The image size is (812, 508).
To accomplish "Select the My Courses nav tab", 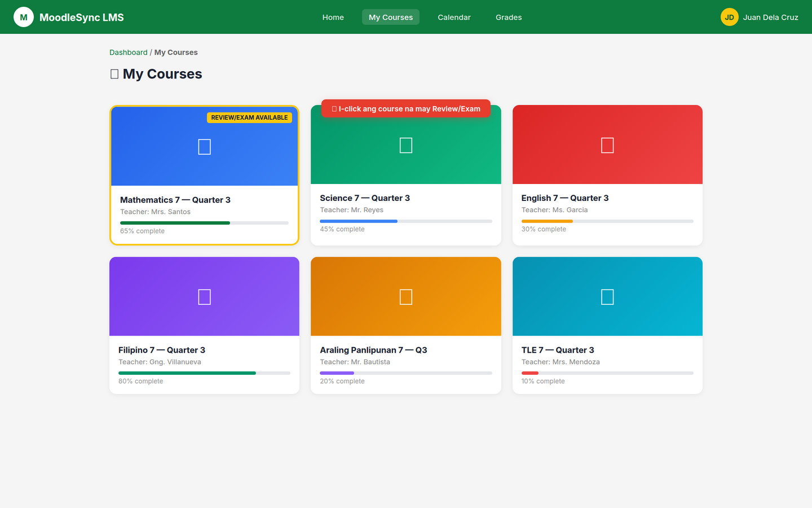I will (390, 17).
